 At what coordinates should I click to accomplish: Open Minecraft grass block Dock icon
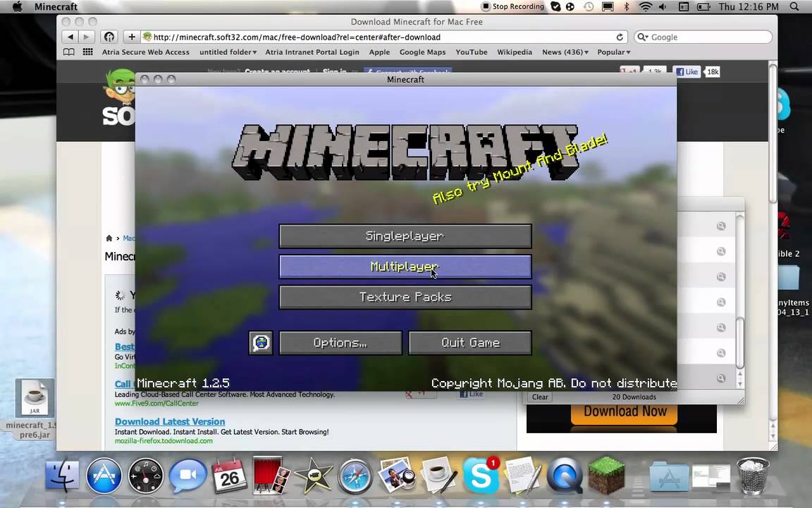(606, 475)
